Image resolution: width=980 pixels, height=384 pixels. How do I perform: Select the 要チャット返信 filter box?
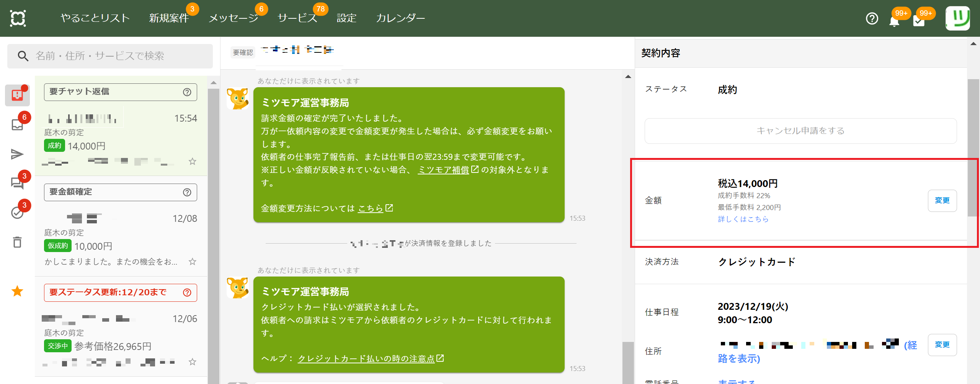coord(120,92)
